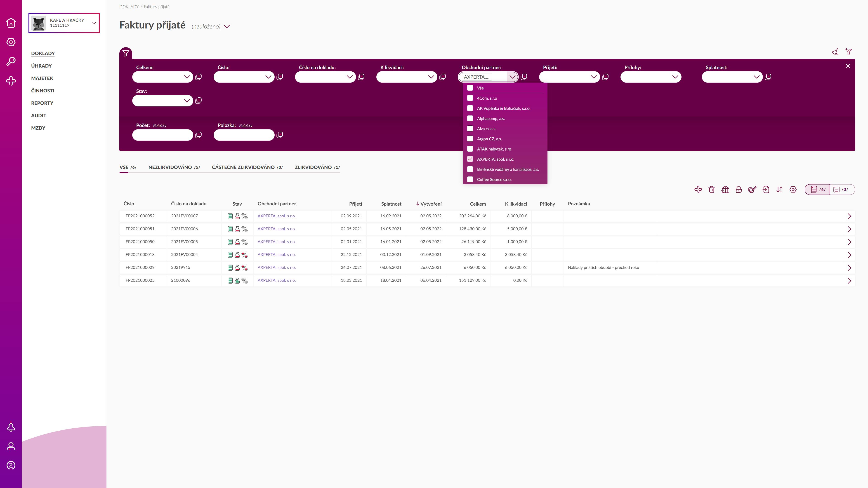Open the K likvidaci filter dropdown
This screenshot has height=488, width=868.
431,77
